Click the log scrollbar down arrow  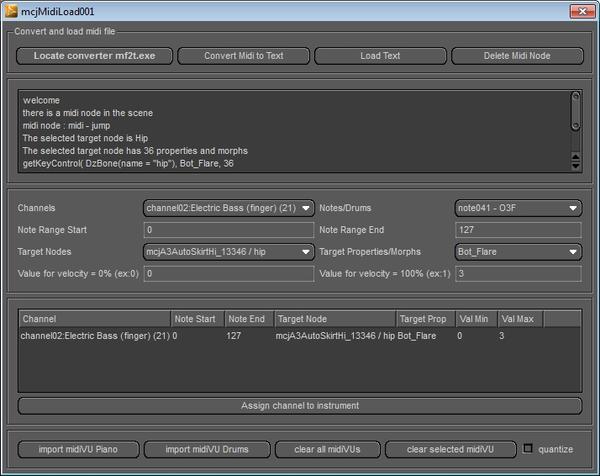click(x=575, y=166)
